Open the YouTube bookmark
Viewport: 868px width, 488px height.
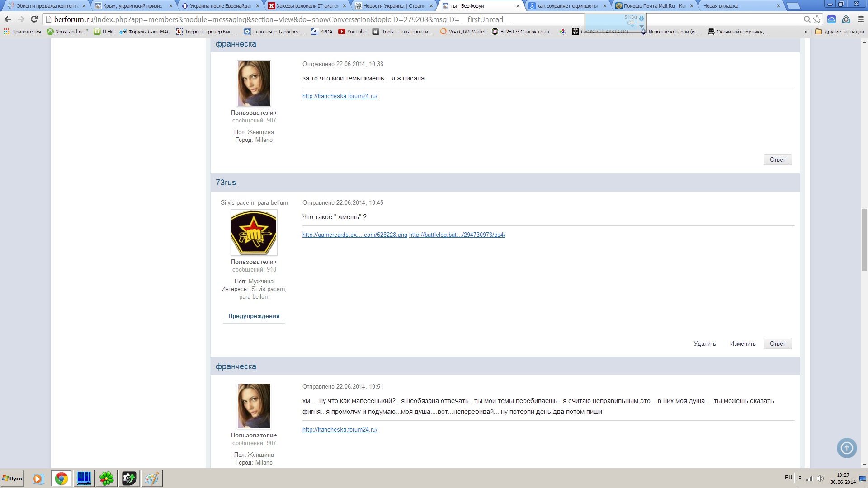pyautogui.click(x=352, y=32)
